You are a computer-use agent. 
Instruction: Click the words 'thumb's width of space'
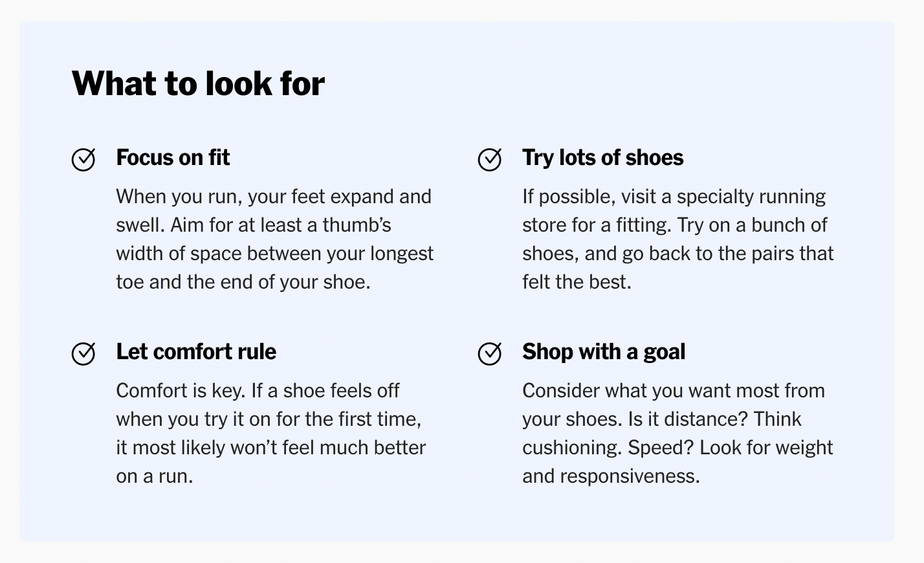pos(254,239)
